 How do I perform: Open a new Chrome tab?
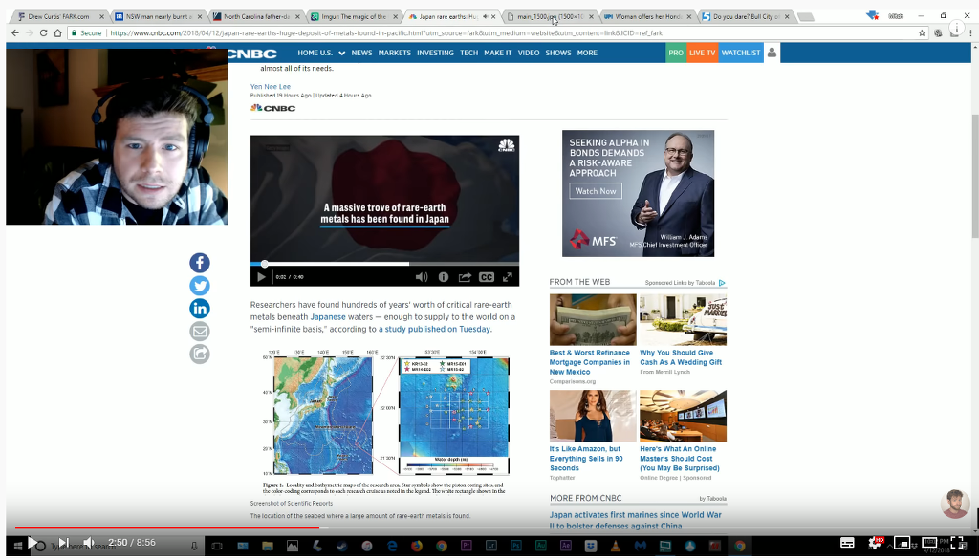click(x=806, y=17)
